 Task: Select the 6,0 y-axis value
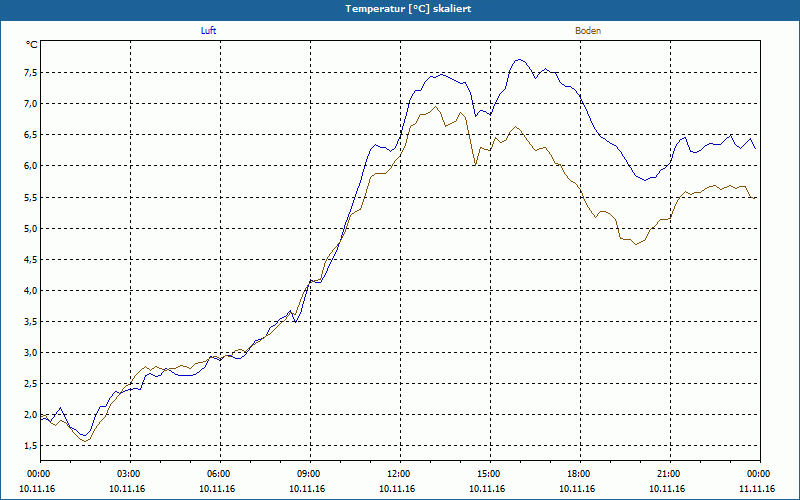(x=31, y=166)
